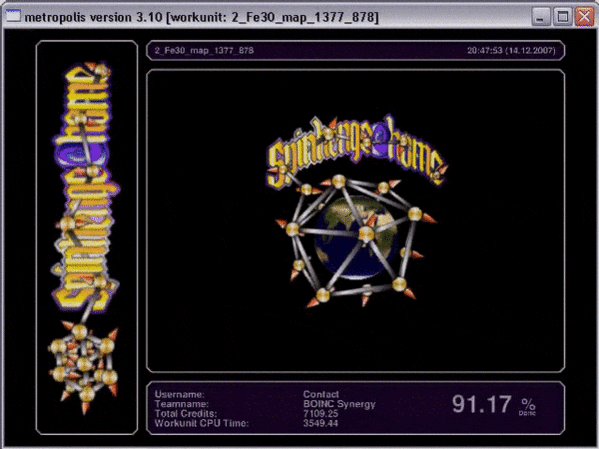Click the workunit name 2_Fe30_map_1377_878 in header
599x449 pixels.
pos(204,50)
